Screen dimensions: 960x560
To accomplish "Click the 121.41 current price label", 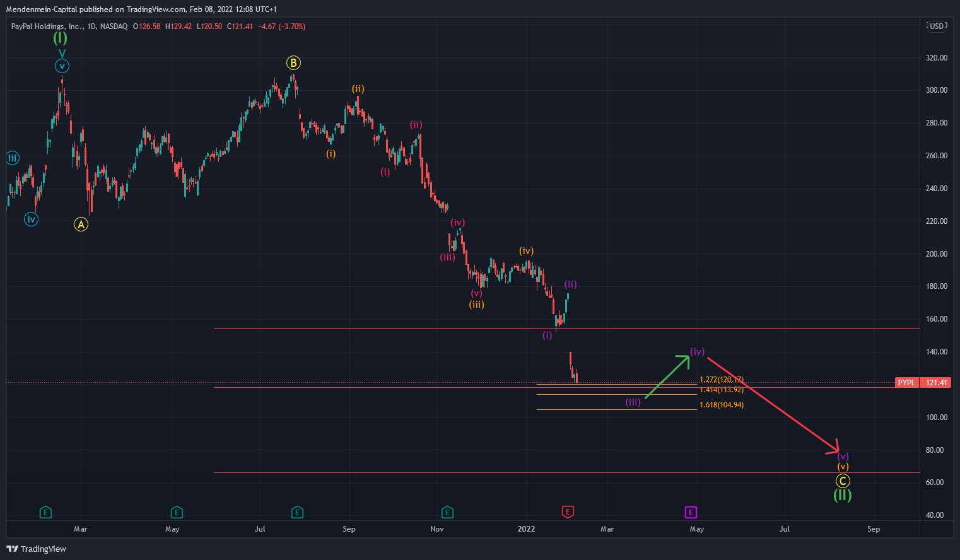I will (937, 383).
